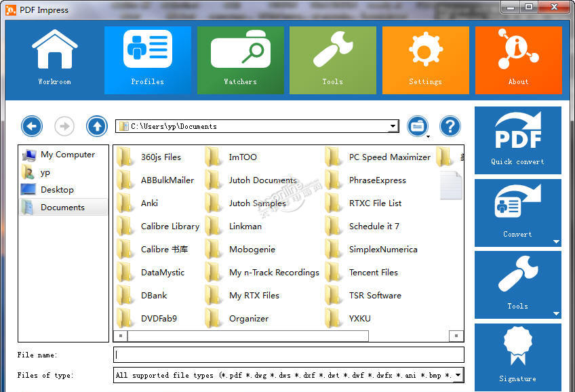575x392 pixels.
Task: Maximize the PDF Impress window
Action: tap(529, 7)
